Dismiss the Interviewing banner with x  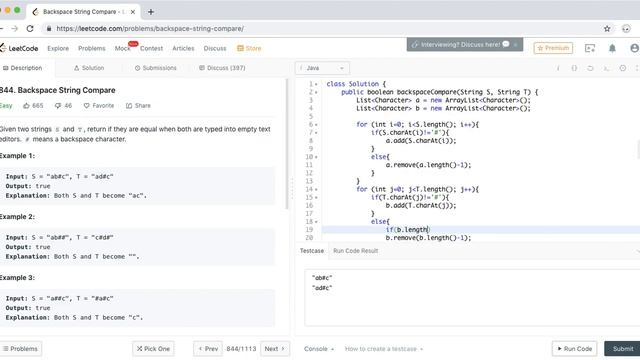pos(516,44)
